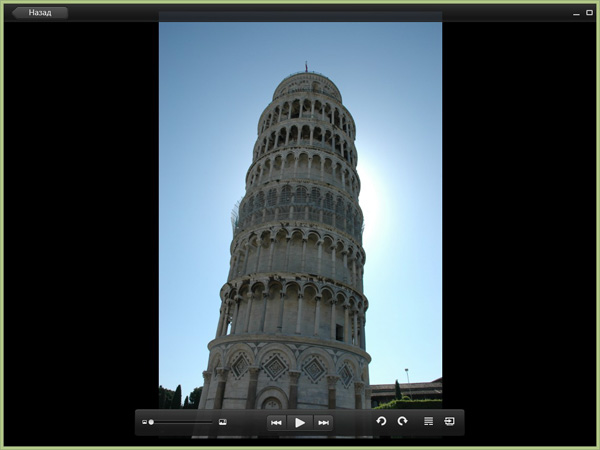This screenshot has height=450, width=600.
Task: Go to the previous photo
Action: (276, 423)
